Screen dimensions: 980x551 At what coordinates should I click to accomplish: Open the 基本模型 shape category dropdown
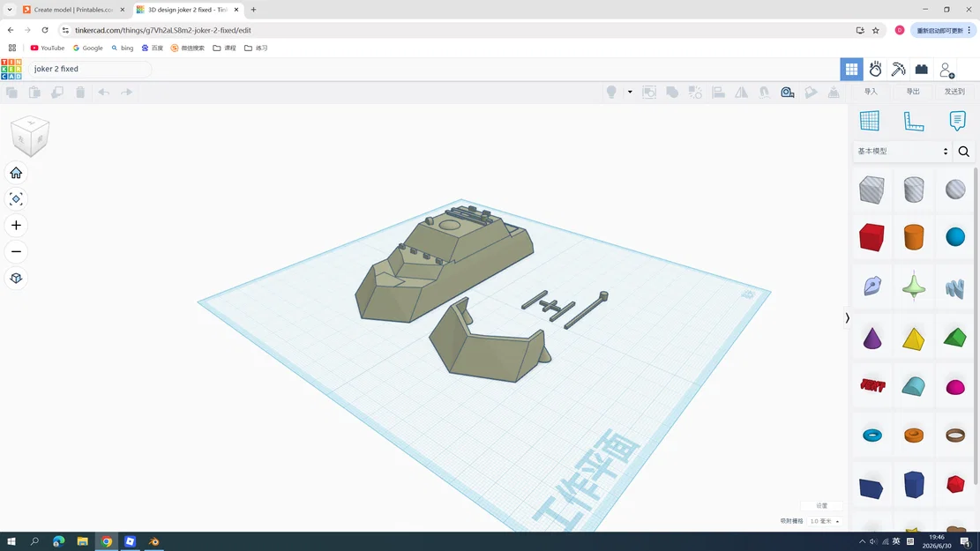(x=902, y=151)
